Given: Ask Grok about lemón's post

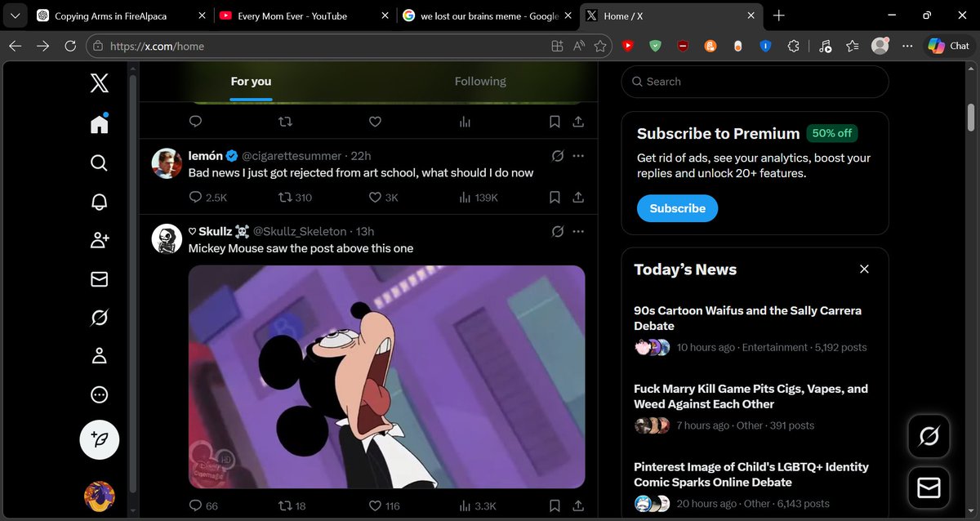Looking at the screenshot, I should click(558, 155).
